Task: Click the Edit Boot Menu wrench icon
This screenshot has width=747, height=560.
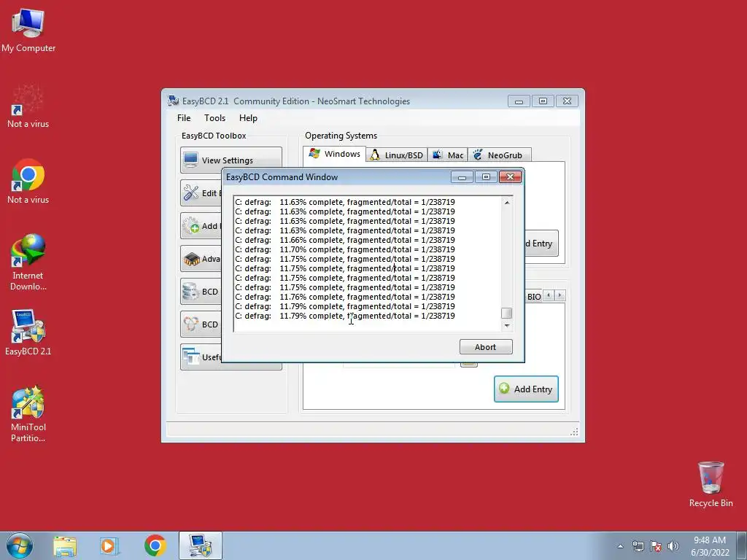Action: tap(191, 192)
